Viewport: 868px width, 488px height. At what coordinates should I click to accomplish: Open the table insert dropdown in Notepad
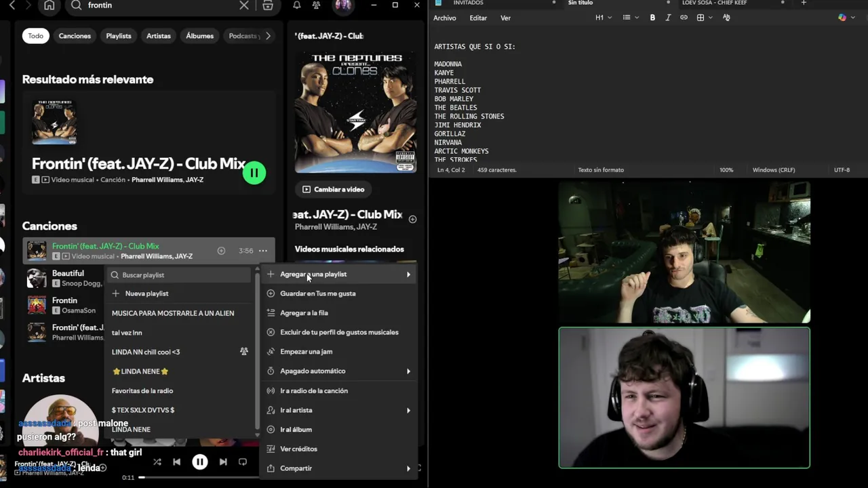(705, 18)
